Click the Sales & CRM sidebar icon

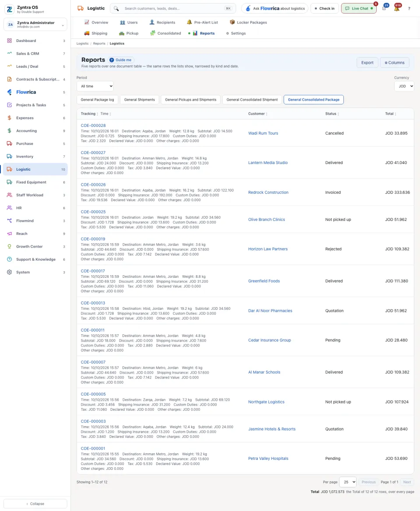coord(10,53)
